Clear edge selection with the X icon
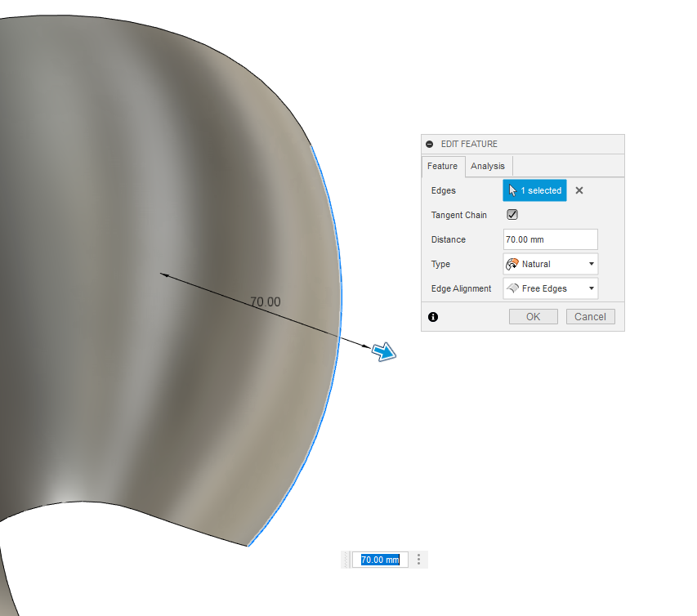This screenshot has width=697, height=616. point(579,190)
